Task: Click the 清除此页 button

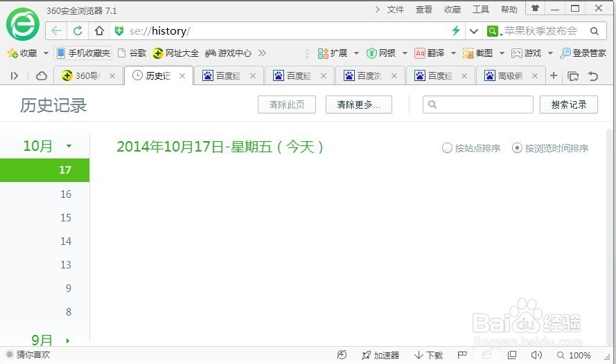Action: click(287, 104)
